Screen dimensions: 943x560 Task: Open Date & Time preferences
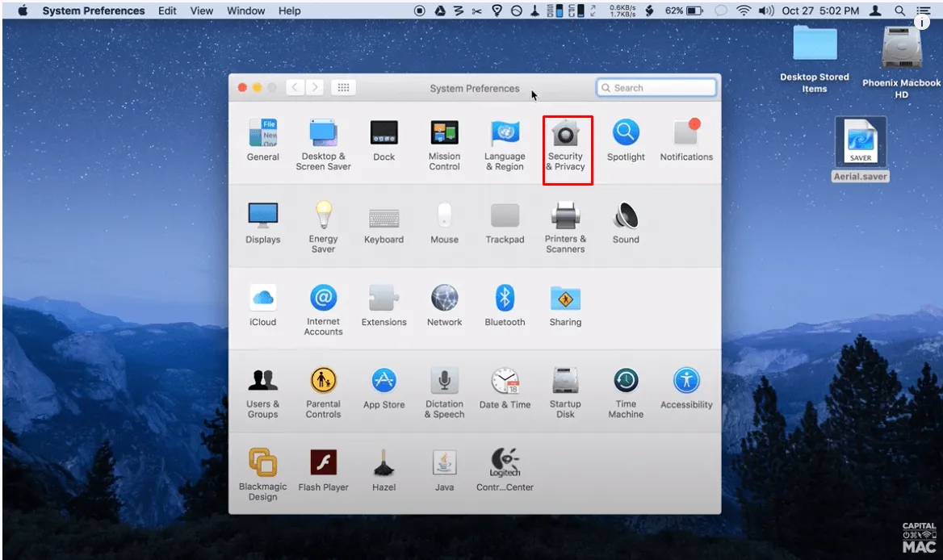click(505, 388)
